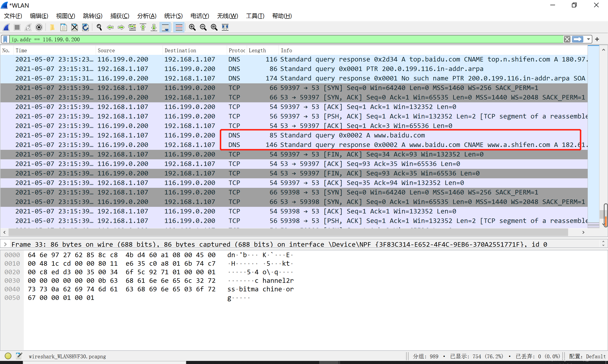Viewport: 608px width, 364px height.
Task: Restart the current capture
Action: [28, 27]
